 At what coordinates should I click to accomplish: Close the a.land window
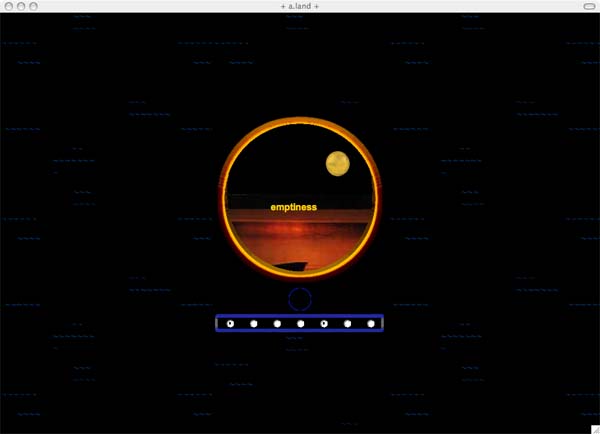click(9, 6)
